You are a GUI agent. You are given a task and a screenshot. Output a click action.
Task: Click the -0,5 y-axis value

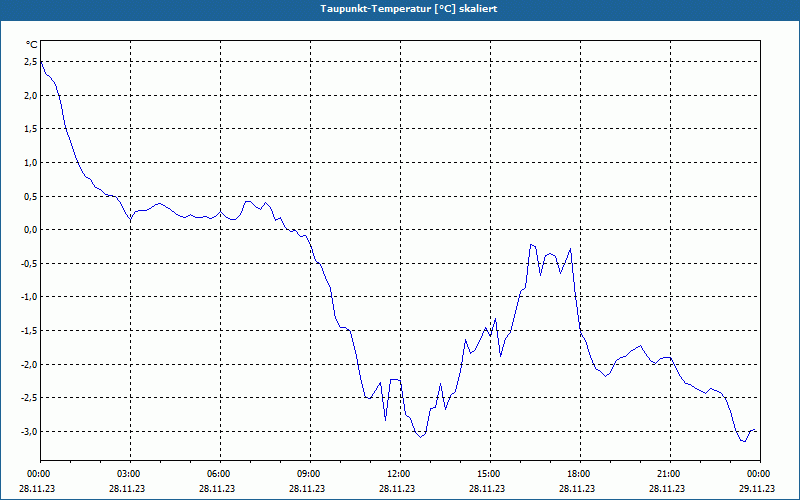click(29, 264)
